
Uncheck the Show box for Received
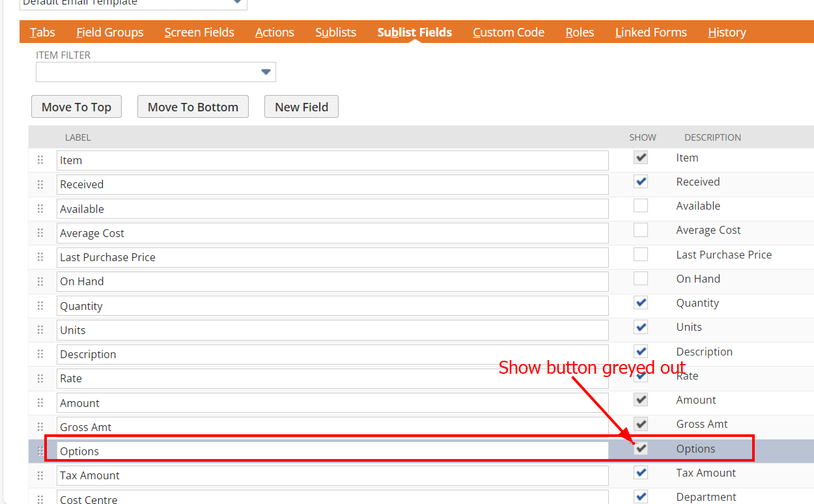(x=641, y=182)
